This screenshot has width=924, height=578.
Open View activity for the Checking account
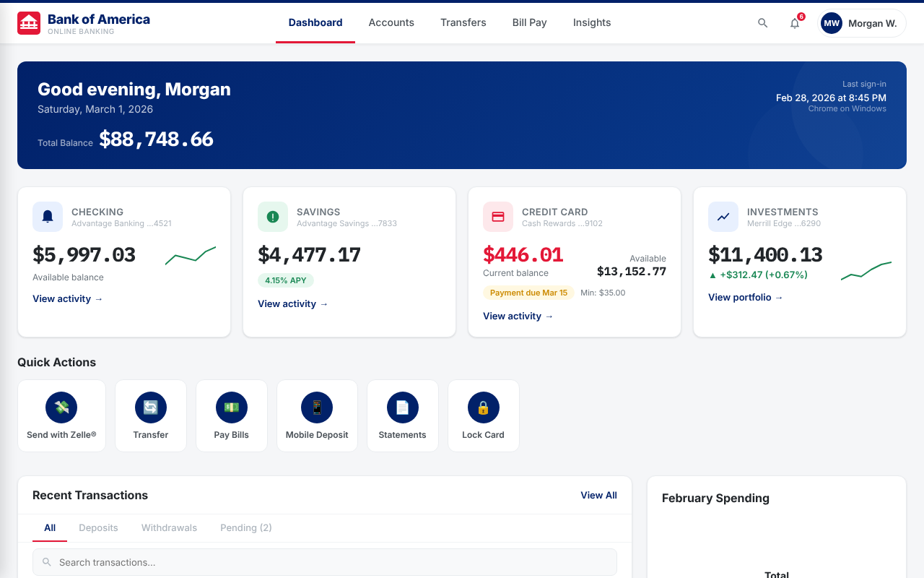(68, 298)
